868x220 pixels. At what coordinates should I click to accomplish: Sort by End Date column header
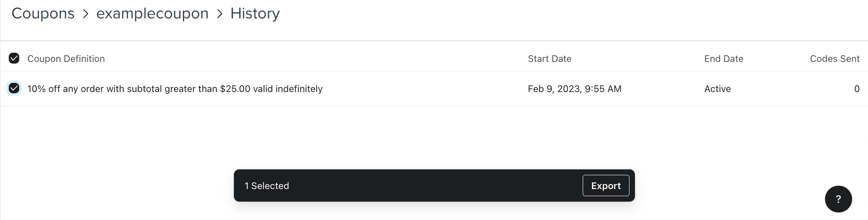click(723, 59)
